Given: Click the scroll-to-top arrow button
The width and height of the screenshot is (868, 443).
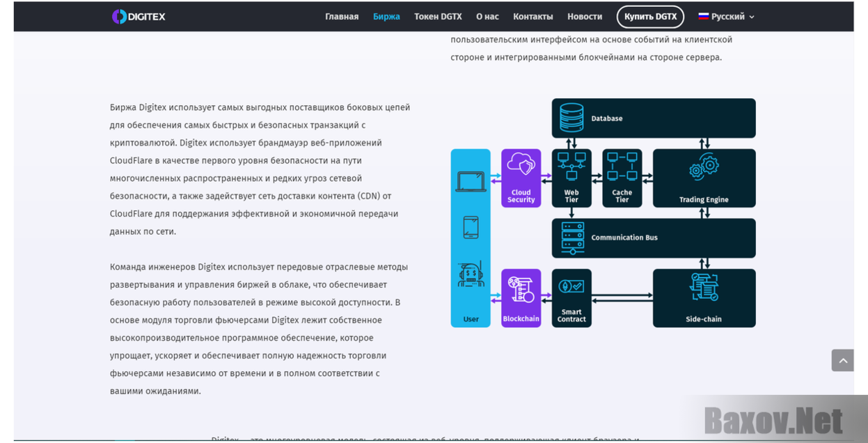Looking at the screenshot, I should click(x=842, y=360).
